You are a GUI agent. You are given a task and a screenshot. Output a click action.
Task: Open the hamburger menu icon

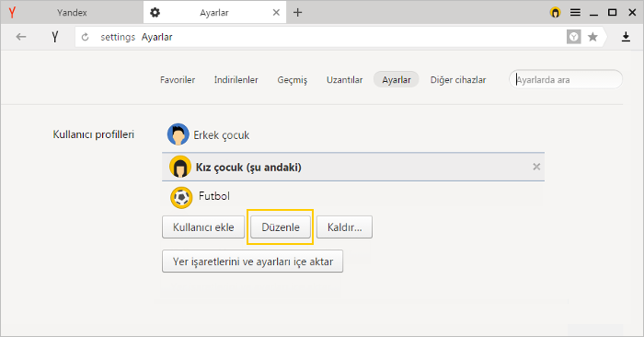[575, 12]
